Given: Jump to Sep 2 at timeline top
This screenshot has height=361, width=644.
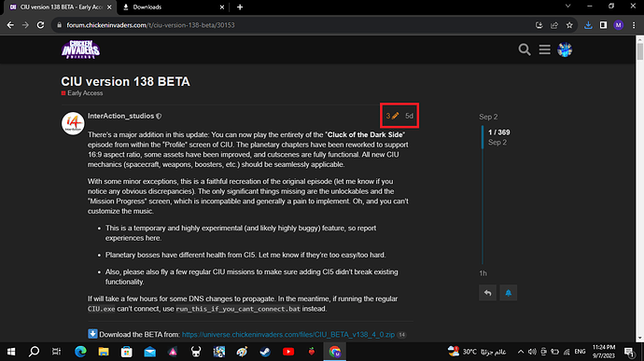Looking at the screenshot, I should click(x=488, y=117).
